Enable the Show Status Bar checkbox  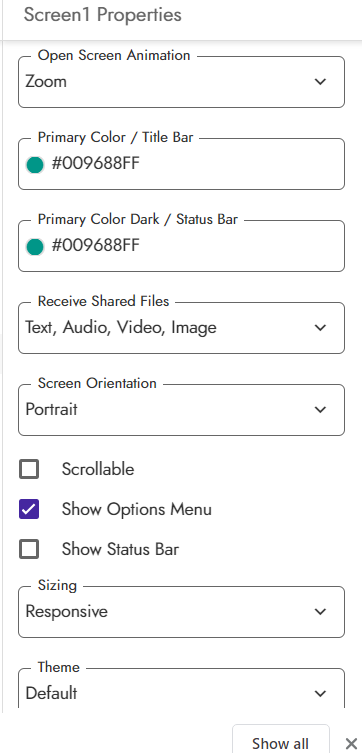(29, 549)
